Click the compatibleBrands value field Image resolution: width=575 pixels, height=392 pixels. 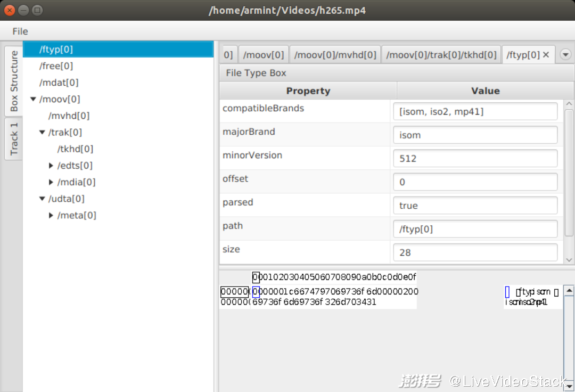(475, 111)
